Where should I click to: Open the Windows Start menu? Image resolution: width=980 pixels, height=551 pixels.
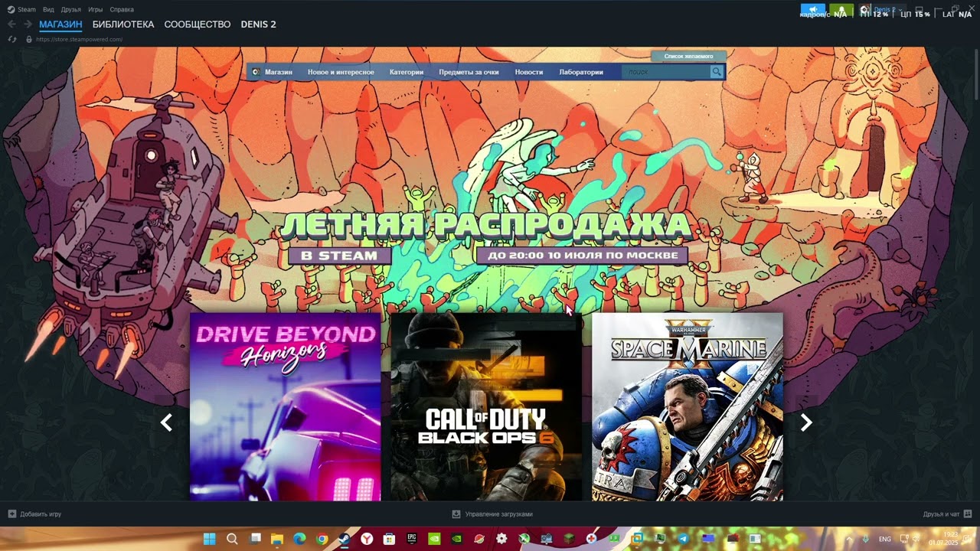pos(209,539)
